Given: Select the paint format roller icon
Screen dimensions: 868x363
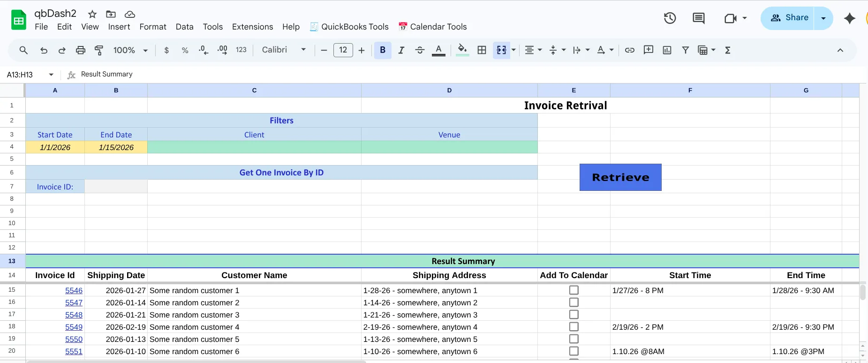Looking at the screenshot, I should coord(99,50).
